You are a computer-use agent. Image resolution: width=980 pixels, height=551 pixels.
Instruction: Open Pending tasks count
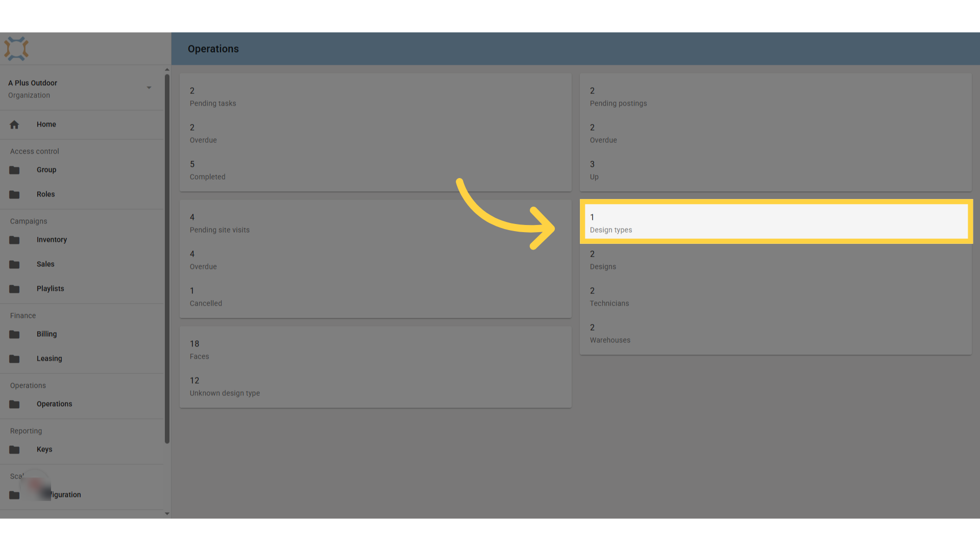coord(376,97)
